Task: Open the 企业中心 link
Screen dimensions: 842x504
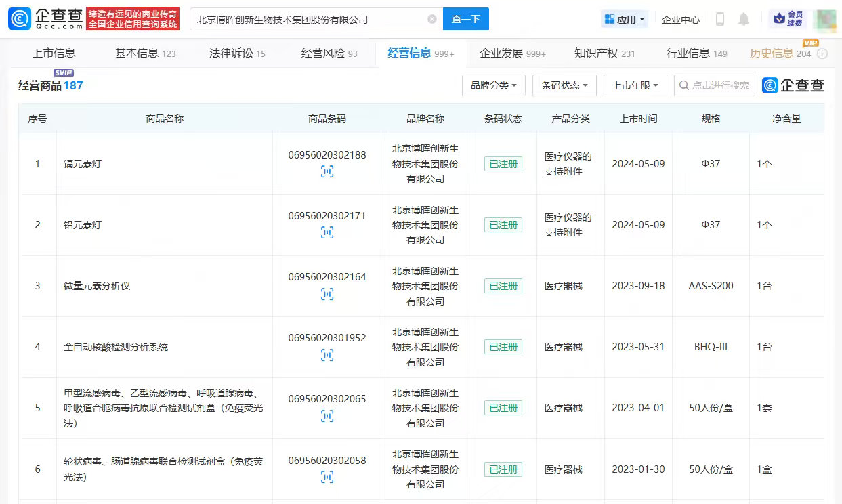Action: (x=680, y=20)
